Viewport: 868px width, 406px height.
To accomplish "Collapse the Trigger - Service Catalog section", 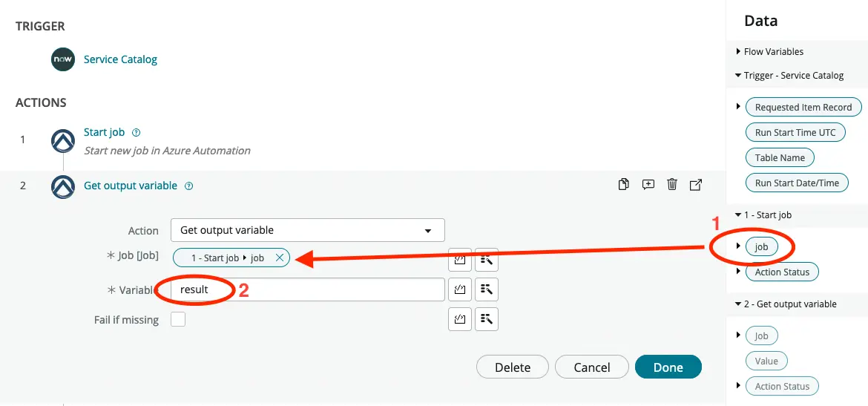I will [x=738, y=76].
